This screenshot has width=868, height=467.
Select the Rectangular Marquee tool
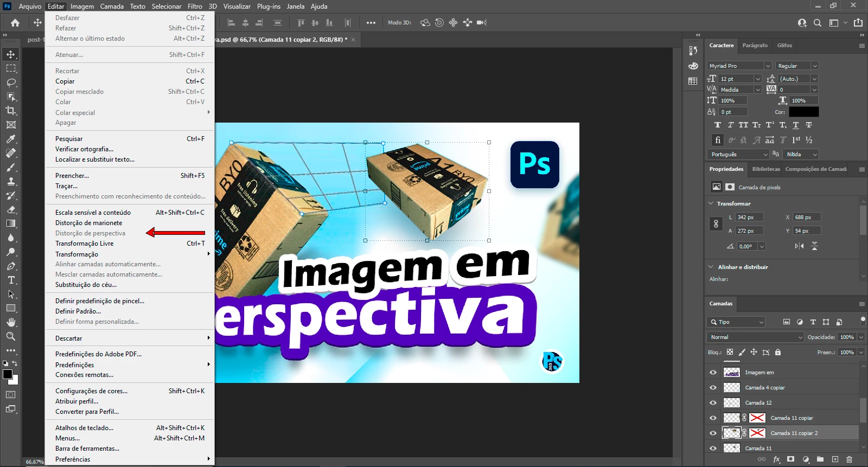pos(11,68)
